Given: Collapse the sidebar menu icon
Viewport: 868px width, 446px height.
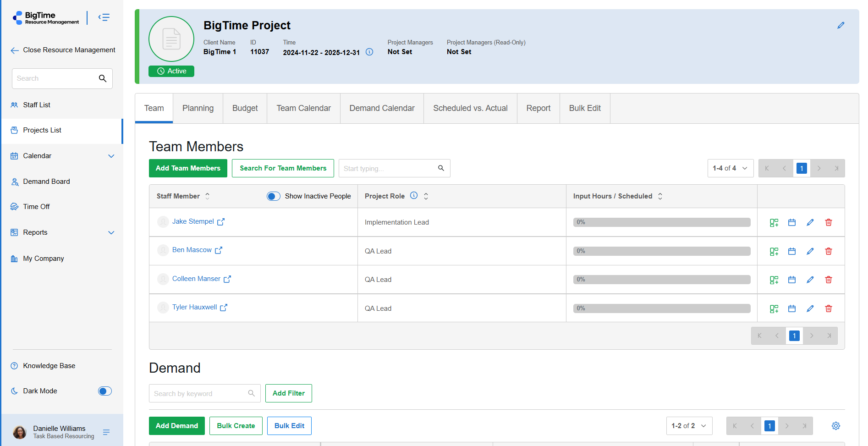Looking at the screenshot, I should [104, 17].
